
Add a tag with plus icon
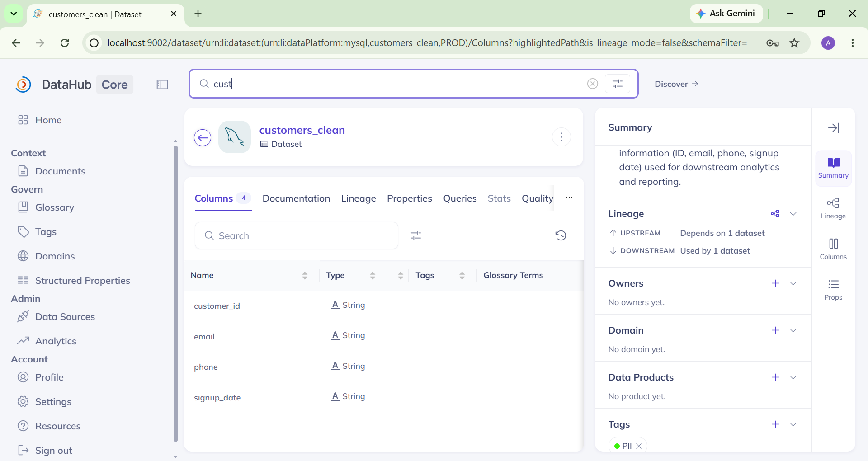point(776,424)
